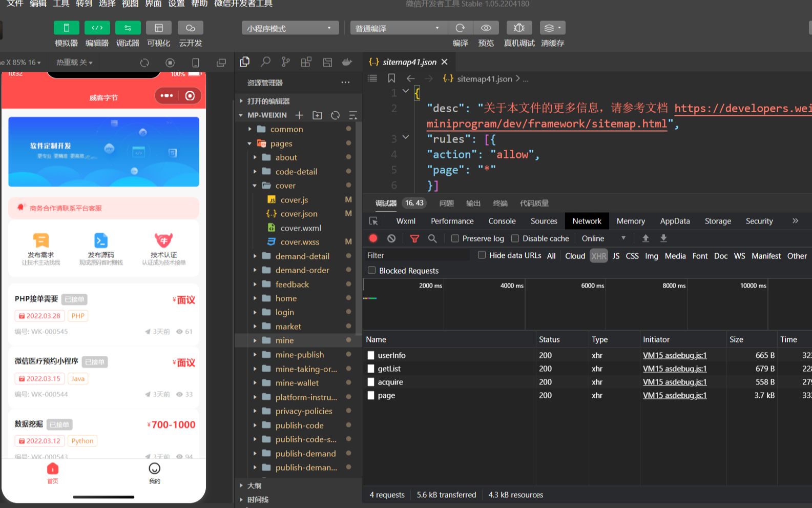Toggle the network record red button
Image resolution: width=812 pixels, height=508 pixels.
(373, 238)
